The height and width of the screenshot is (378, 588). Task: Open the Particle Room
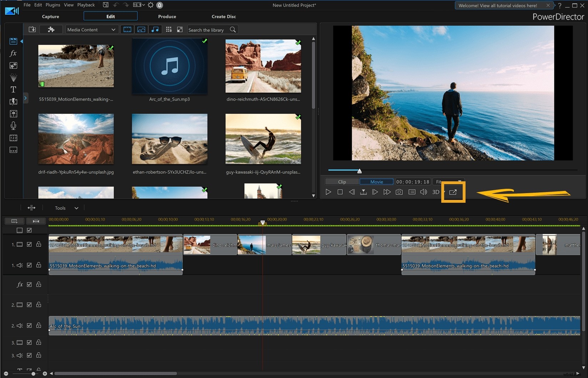(x=13, y=77)
